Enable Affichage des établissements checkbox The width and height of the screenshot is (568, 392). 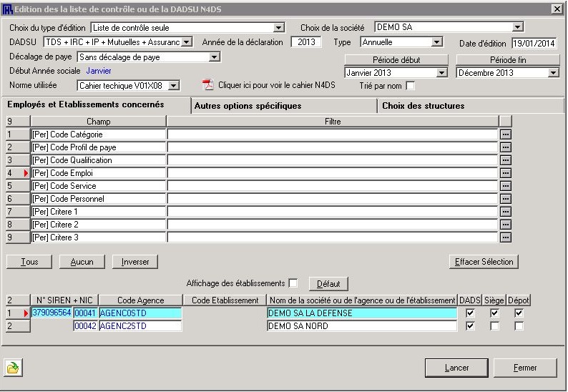pos(293,283)
